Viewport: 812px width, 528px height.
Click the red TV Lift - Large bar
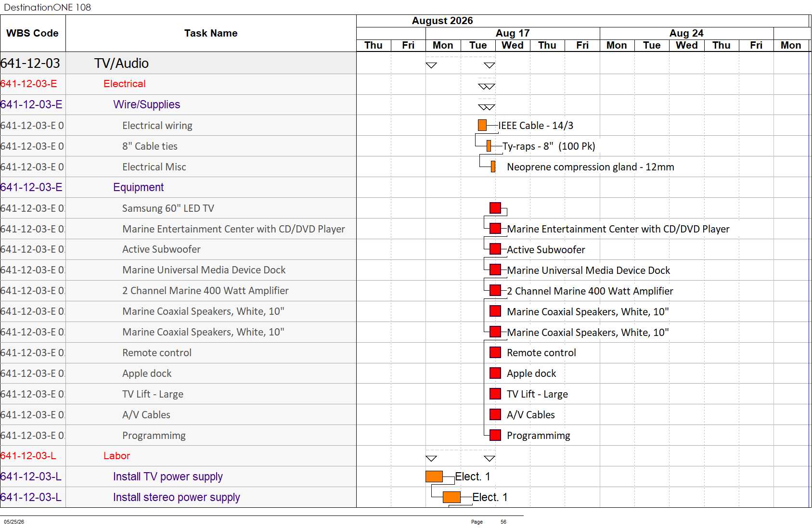tap(495, 394)
